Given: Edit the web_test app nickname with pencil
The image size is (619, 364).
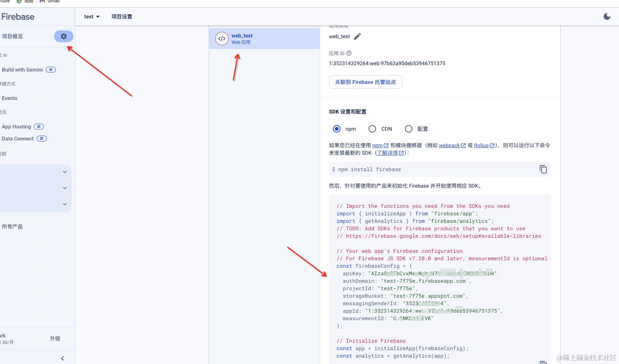Looking at the screenshot, I should tap(357, 36).
